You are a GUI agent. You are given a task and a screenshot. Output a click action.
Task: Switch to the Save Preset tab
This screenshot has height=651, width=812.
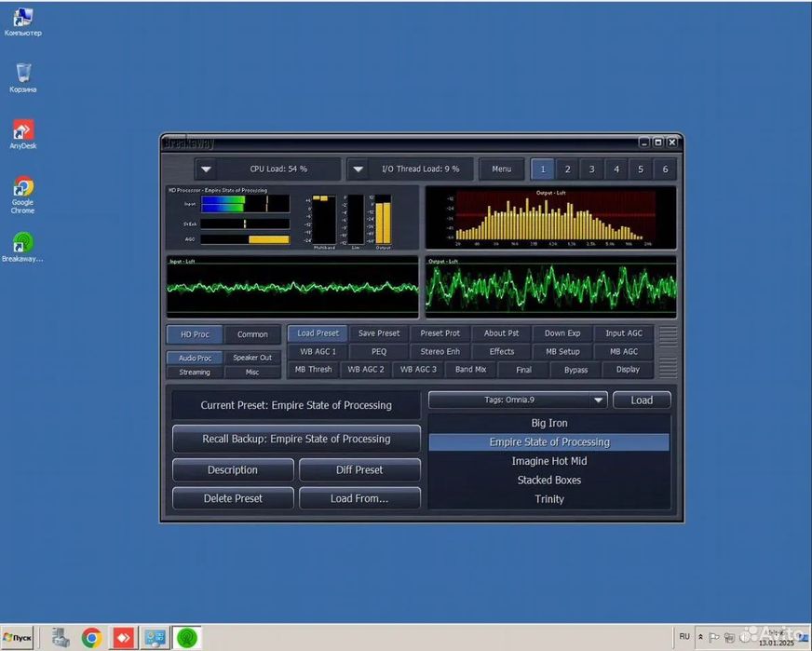click(379, 333)
